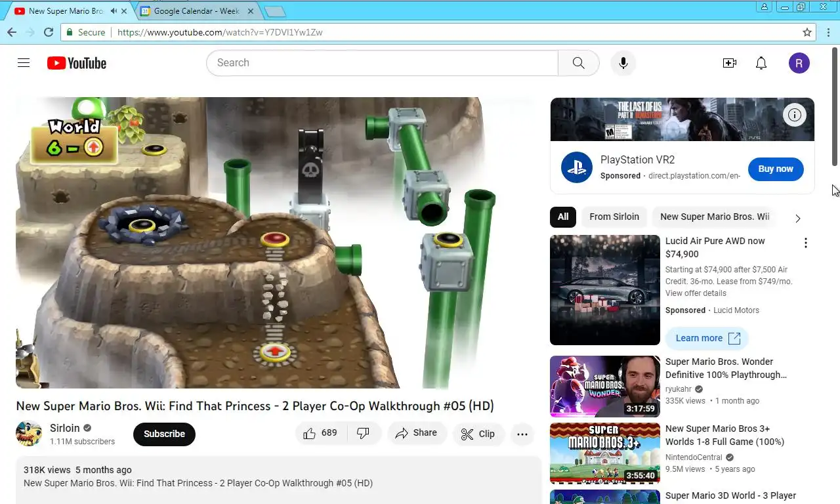Click Buy now for PlayStation VR2
The image size is (840, 504).
[776, 169]
